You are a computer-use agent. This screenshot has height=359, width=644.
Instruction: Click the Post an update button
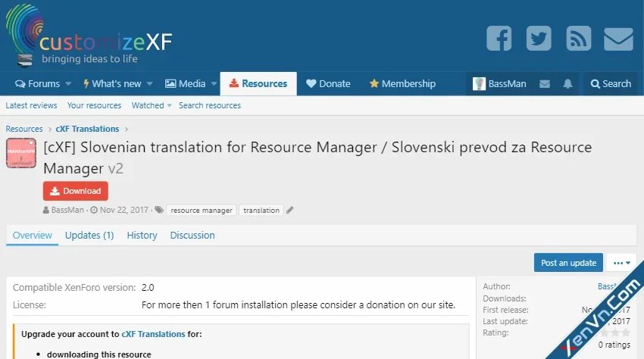pyautogui.click(x=568, y=263)
